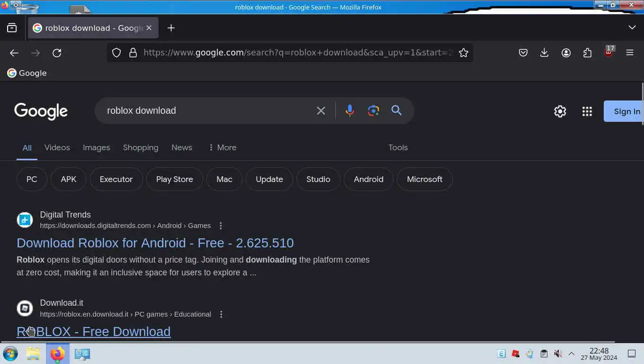644x364 pixels.
Task: Filter results by Microsoft chip
Action: pyautogui.click(x=425, y=179)
